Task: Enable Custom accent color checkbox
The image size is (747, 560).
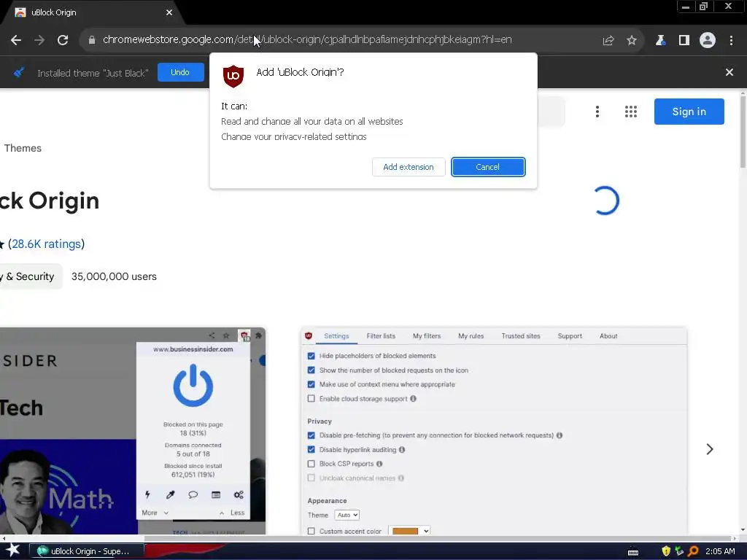Action: (311, 531)
